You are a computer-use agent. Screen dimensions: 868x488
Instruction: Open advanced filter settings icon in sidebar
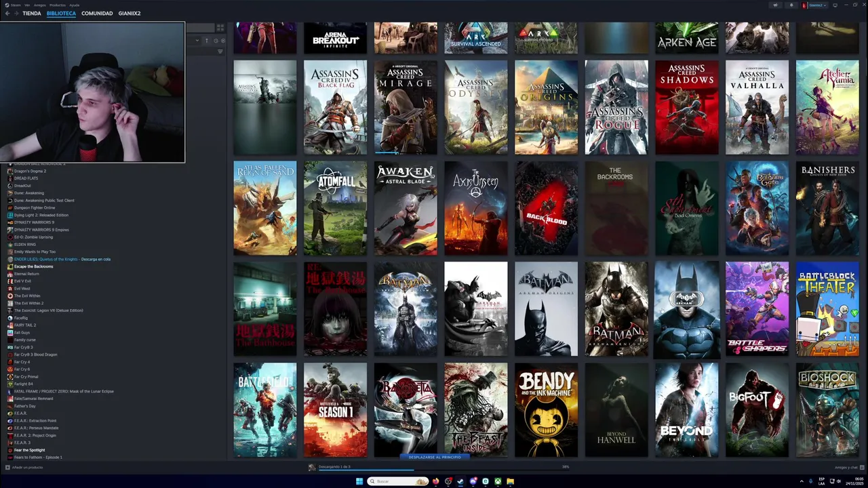point(220,52)
